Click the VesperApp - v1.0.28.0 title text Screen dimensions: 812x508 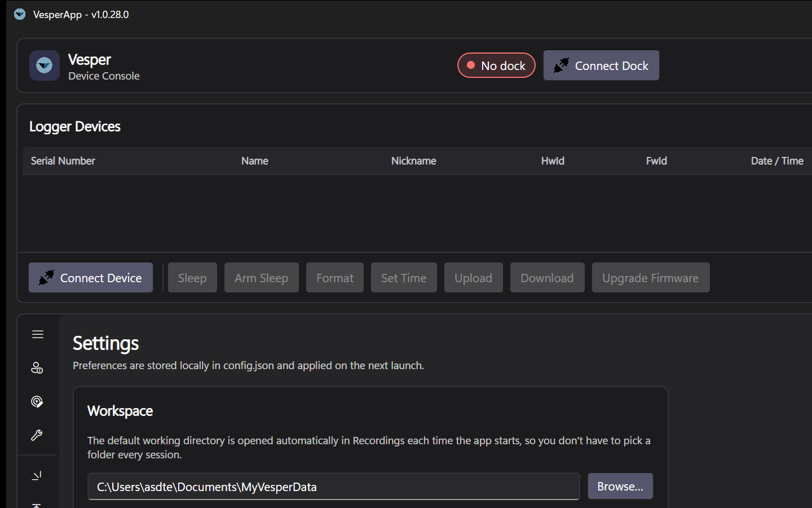(x=81, y=15)
